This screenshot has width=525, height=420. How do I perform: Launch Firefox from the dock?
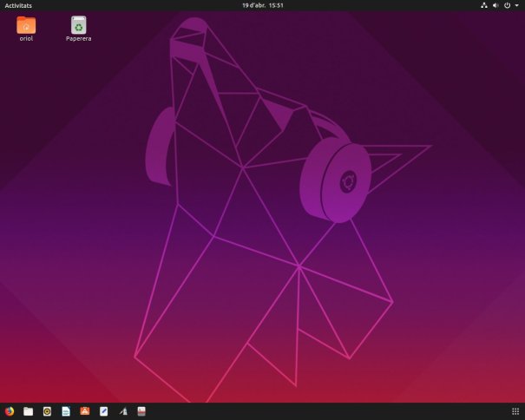pyautogui.click(x=10, y=411)
